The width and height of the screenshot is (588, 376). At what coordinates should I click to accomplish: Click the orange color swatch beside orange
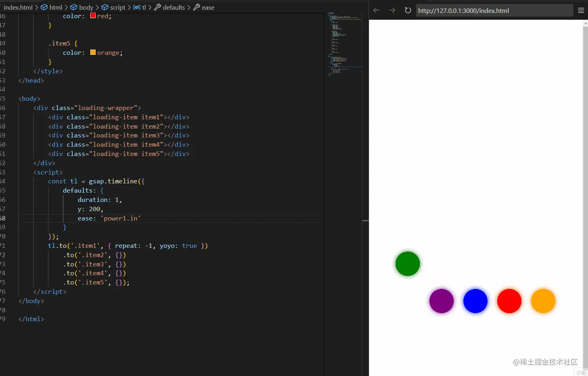coord(93,52)
